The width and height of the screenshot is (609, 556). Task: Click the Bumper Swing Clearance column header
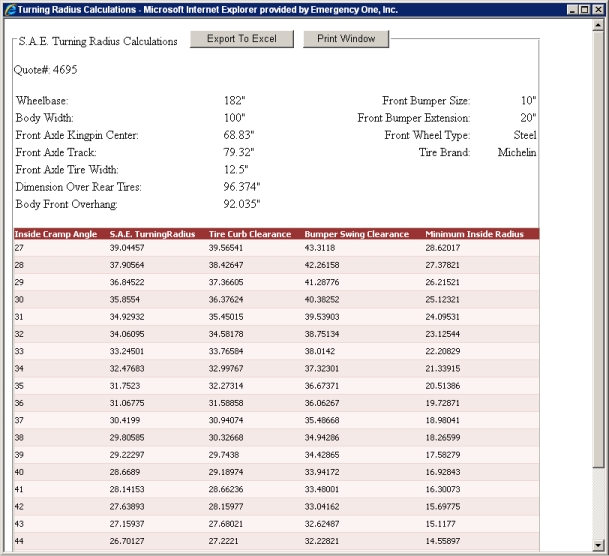357,234
